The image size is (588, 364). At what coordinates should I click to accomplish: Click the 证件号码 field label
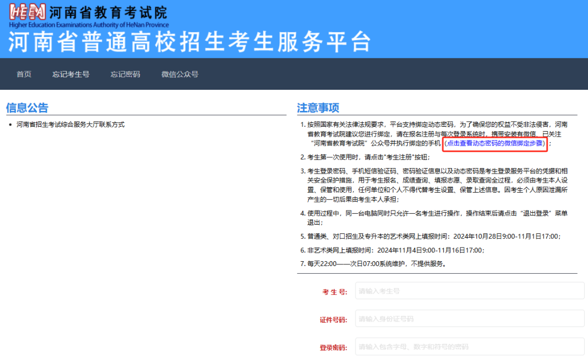332,319
